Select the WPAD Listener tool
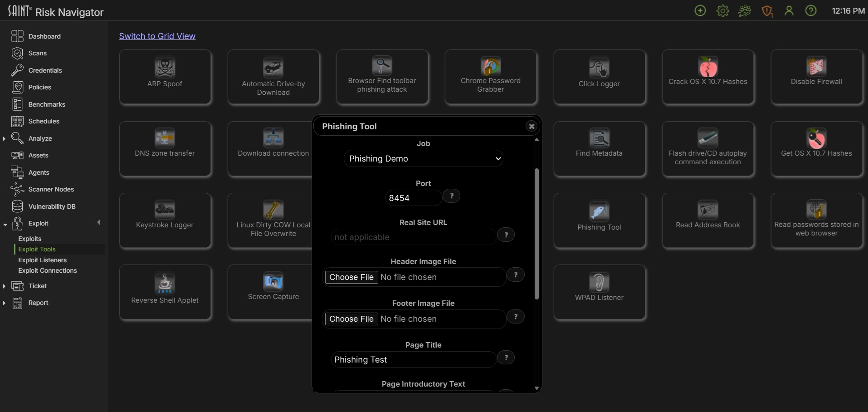 coord(600,292)
